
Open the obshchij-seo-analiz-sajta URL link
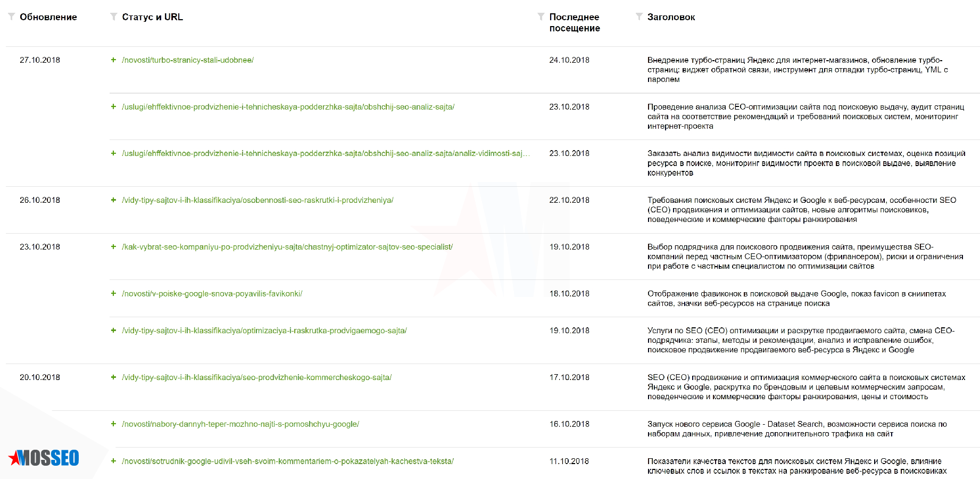click(x=288, y=107)
